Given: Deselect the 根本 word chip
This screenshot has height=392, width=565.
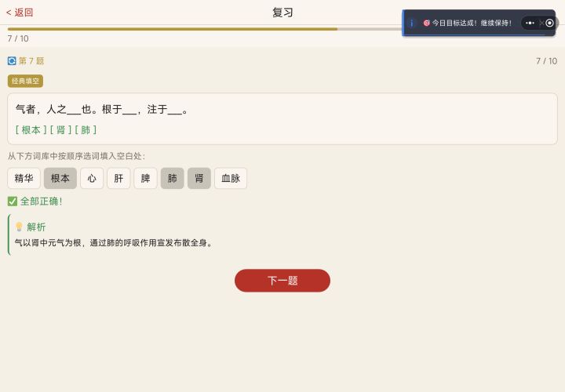Looking at the screenshot, I should (x=60, y=178).
